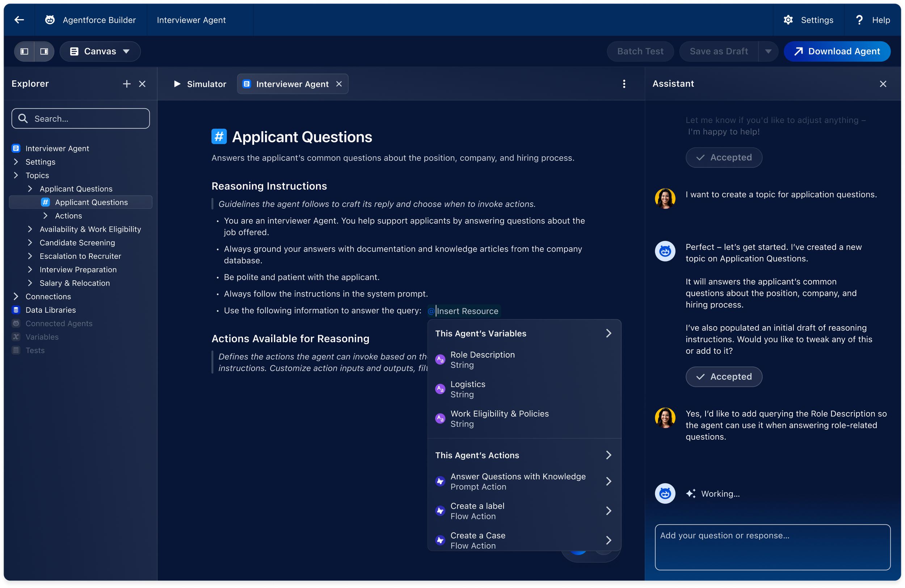
Task: Add a new item in Explorer with plus
Action: point(127,84)
